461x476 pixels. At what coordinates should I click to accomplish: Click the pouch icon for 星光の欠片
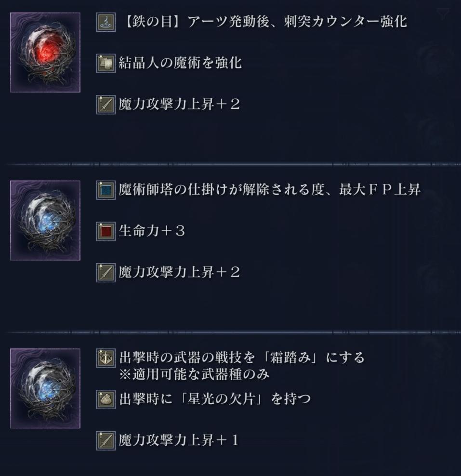pos(106,399)
